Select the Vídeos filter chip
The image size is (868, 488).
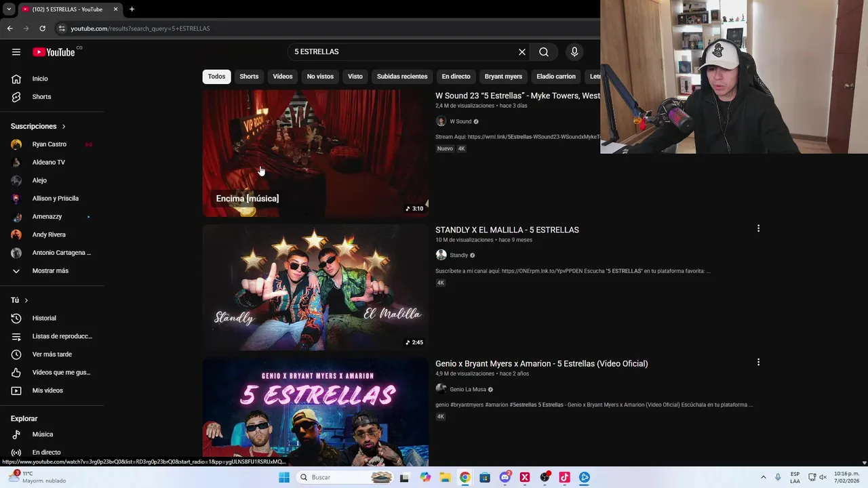pyautogui.click(x=283, y=77)
